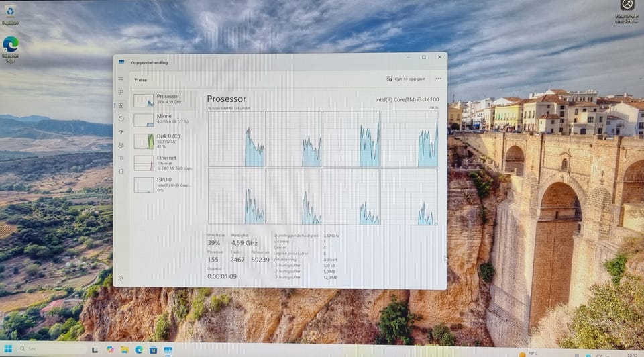Open the Task Manager settings gear
Image resolution: width=644 pixels, height=357 pixels.
121,278
